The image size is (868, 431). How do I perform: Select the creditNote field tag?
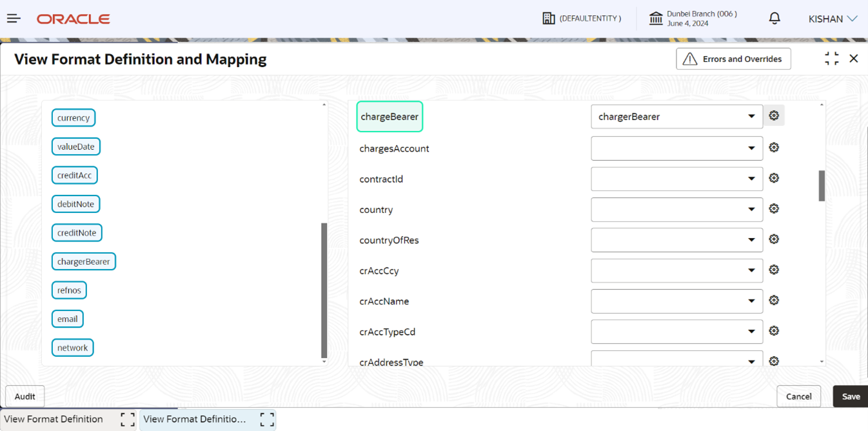77,233
